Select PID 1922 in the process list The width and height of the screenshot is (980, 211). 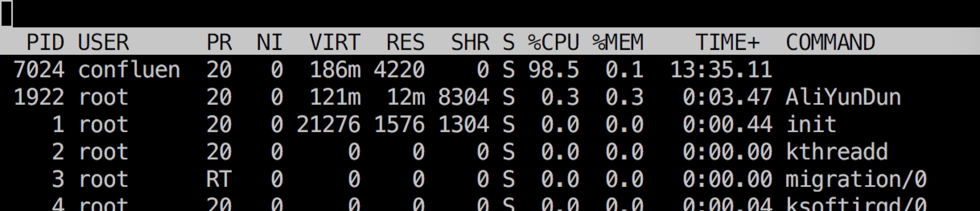[x=39, y=97]
